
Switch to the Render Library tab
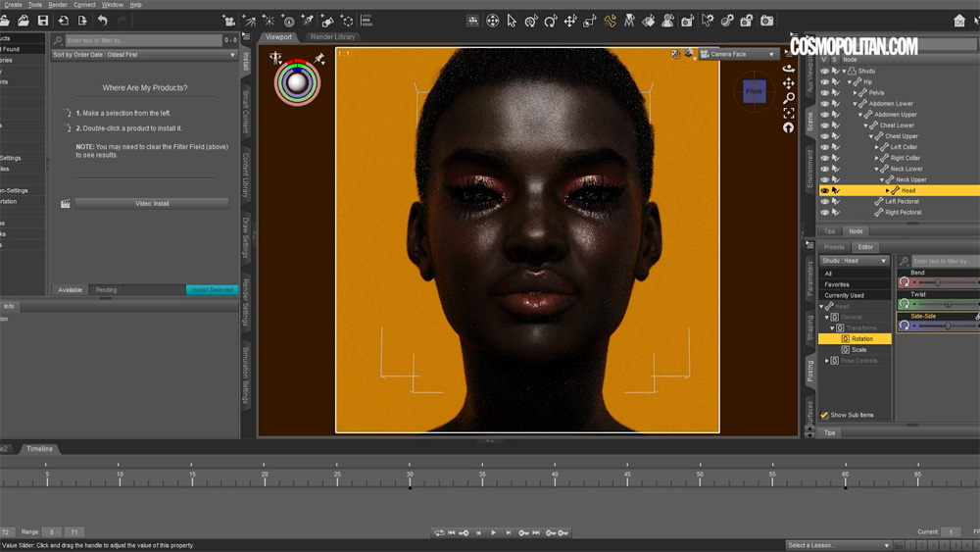coord(332,37)
